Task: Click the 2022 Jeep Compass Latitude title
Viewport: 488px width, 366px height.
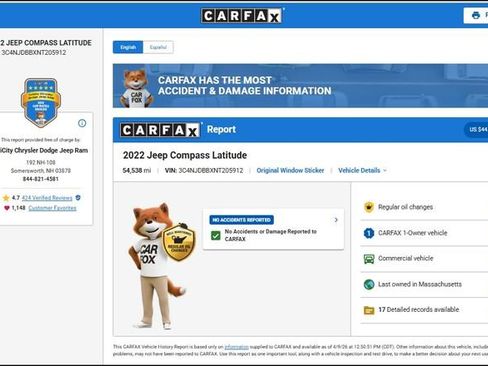Action: (x=185, y=155)
